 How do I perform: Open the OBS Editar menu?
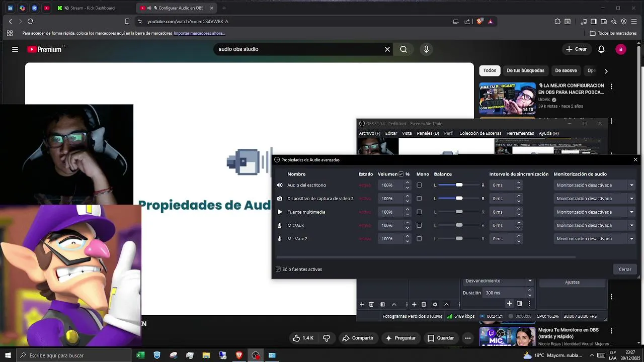[x=391, y=133]
